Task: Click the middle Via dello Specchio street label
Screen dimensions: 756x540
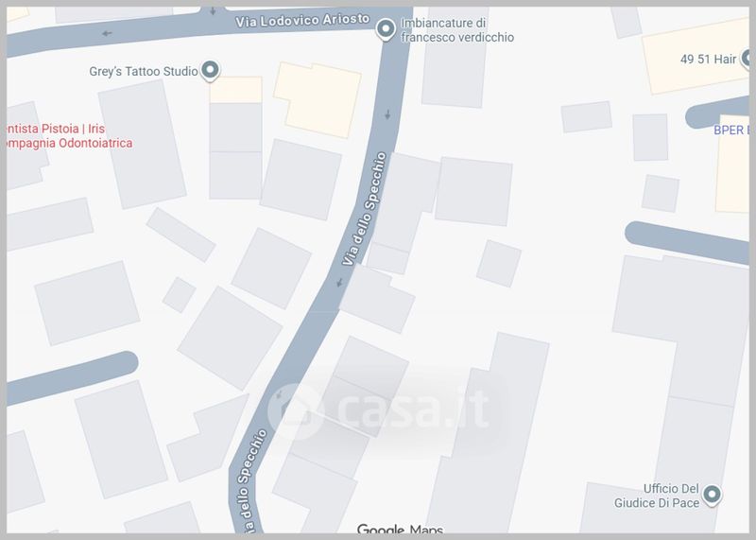Action: (365, 208)
